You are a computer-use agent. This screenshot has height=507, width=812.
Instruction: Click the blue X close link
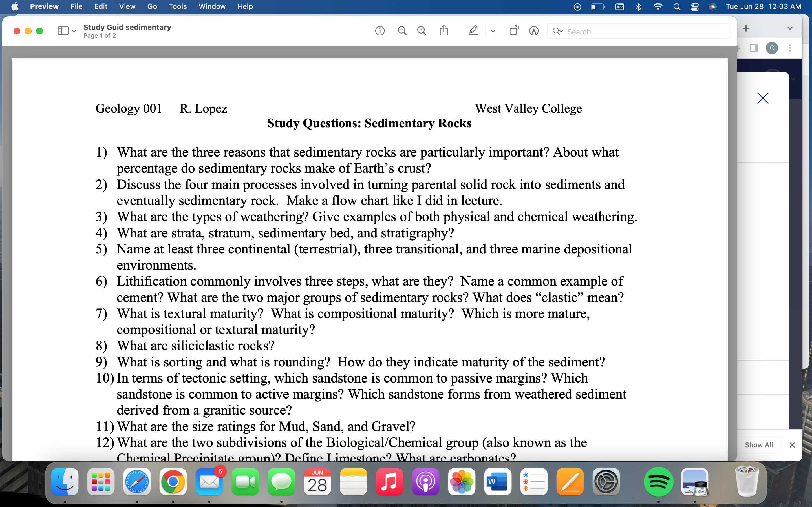pos(762,98)
